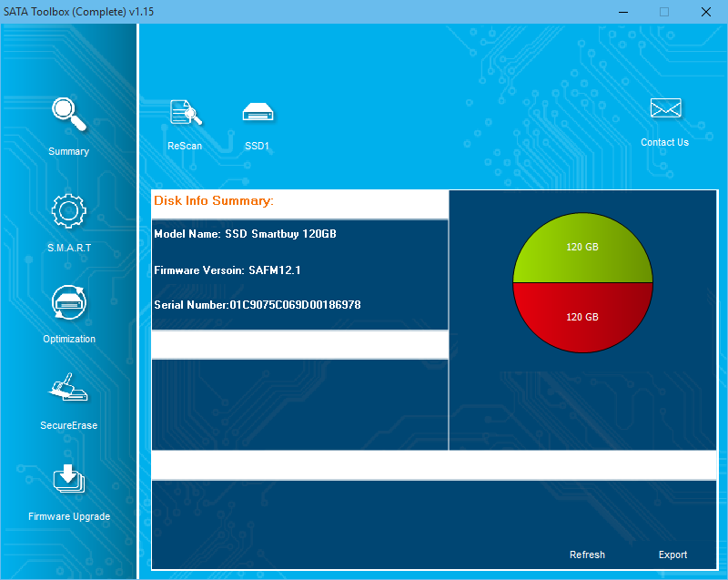Click the Firmware Upgrade label

[69, 516]
